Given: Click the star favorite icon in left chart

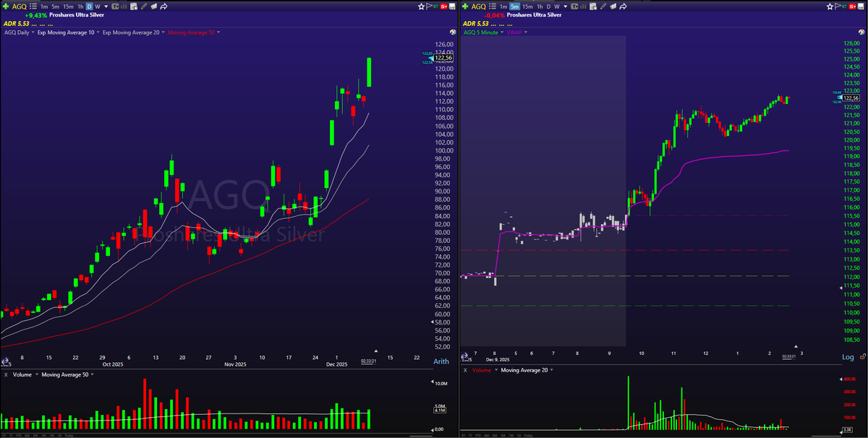Looking at the screenshot, I should [x=421, y=7].
